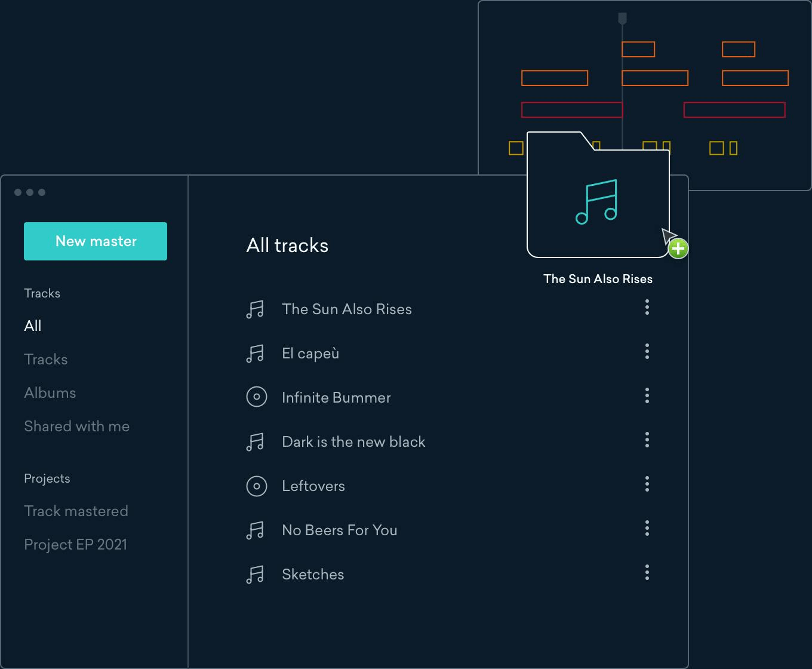Open Shared with me section
This screenshot has height=669, width=812.
[x=77, y=426]
